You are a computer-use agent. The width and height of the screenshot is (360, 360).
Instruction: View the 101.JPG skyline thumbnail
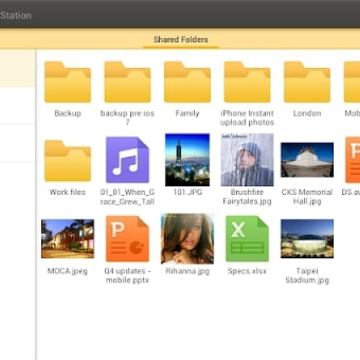pos(187,160)
